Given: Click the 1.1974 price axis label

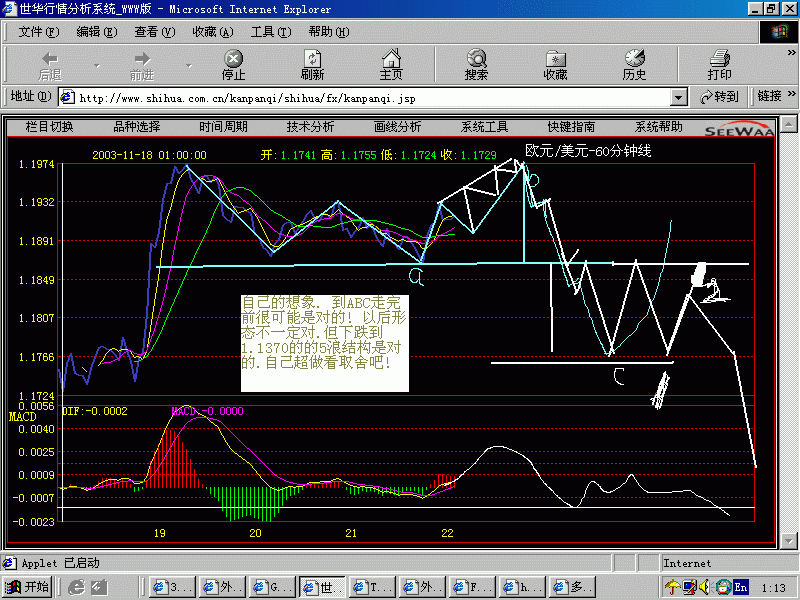Looking at the screenshot, I should (36, 164).
